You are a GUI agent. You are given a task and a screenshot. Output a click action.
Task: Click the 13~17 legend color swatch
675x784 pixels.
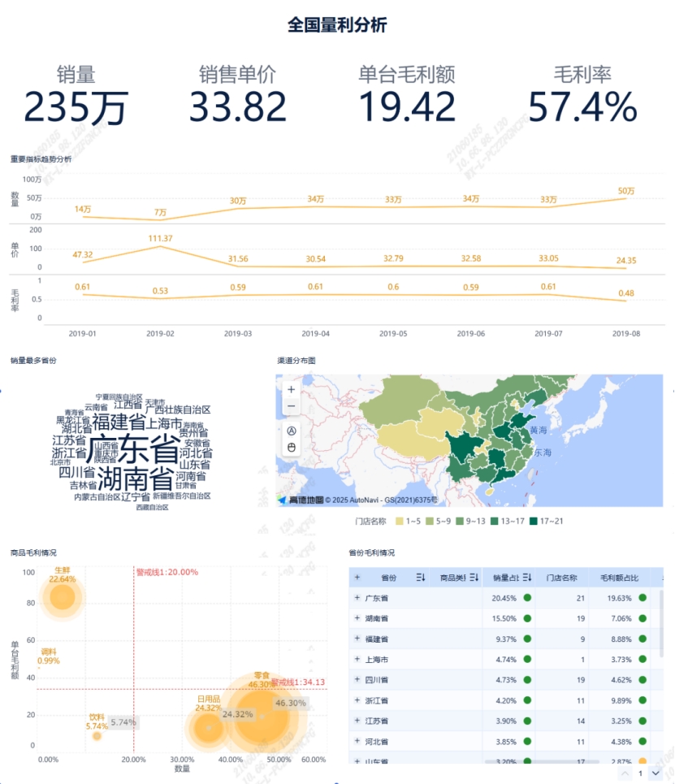click(494, 521)
